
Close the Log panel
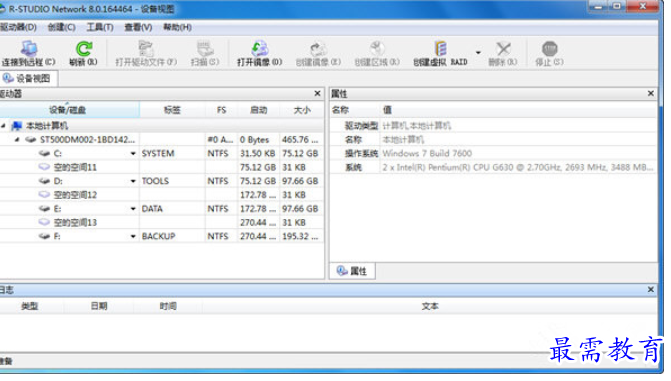(x=651, y=290)
